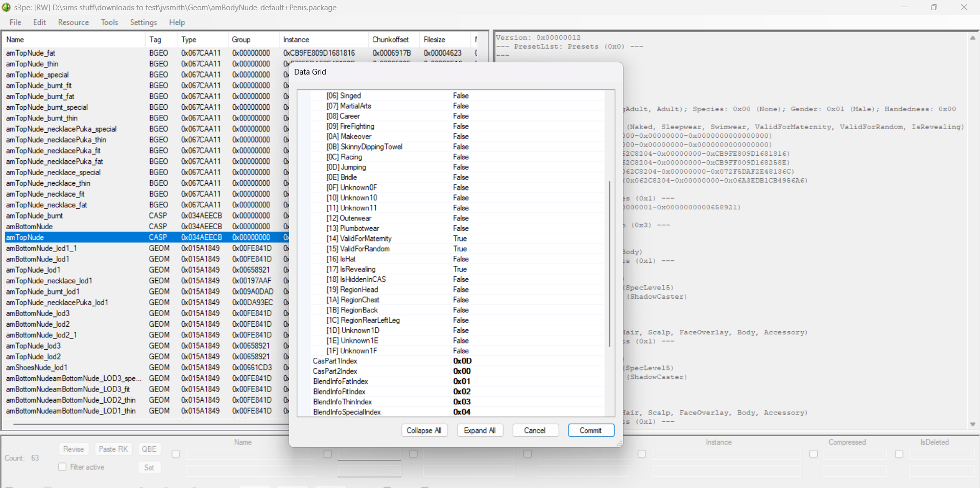Tick the checkbox beside the Instance filter field
The width and height of the screenshot is (980, 488).
(x=642, y=454)
